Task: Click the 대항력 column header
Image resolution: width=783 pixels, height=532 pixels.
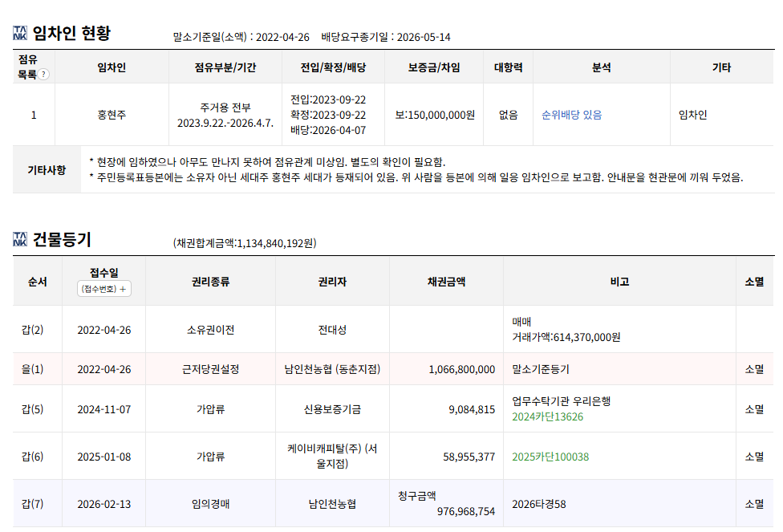Action: point(508,67)
